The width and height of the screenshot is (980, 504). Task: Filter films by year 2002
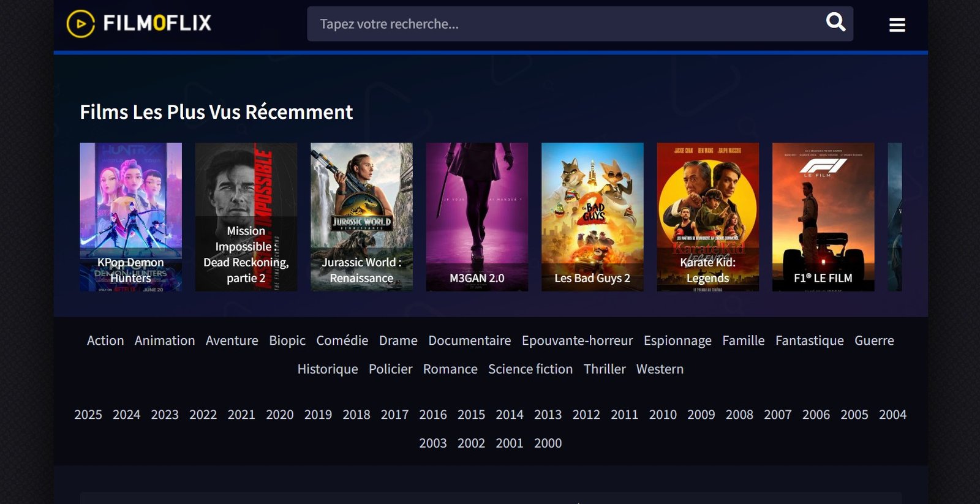tap(472, 443)
